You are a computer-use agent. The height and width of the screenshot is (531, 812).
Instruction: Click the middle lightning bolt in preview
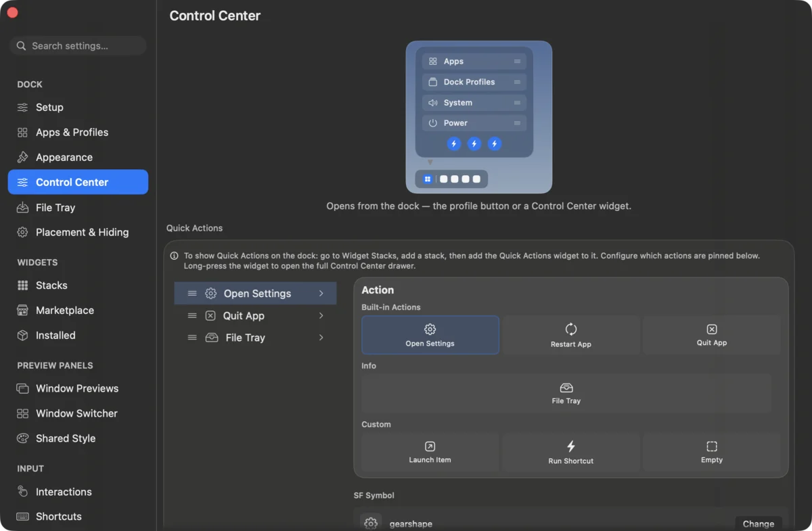click(x=474, y=143)
